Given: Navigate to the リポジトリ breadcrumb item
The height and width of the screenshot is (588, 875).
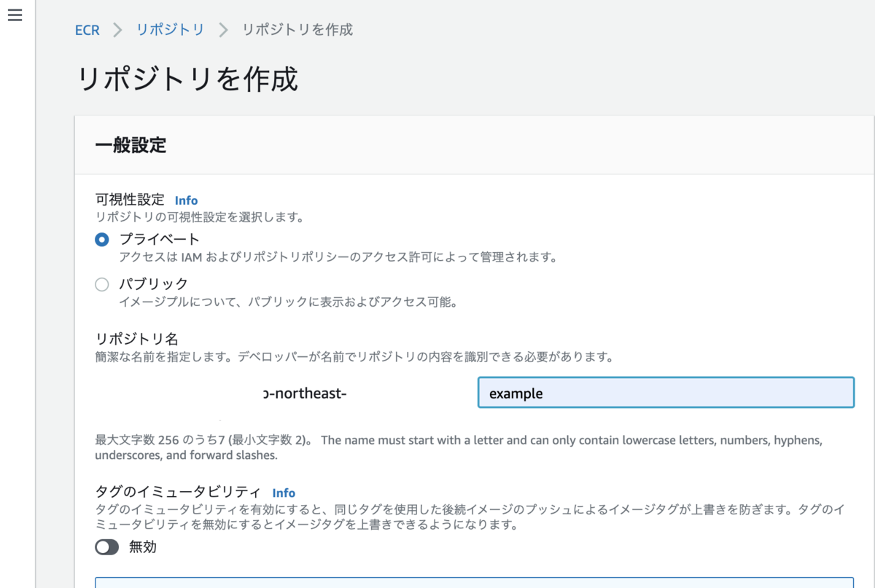Looking at the screenshot, I should (169, 30).
